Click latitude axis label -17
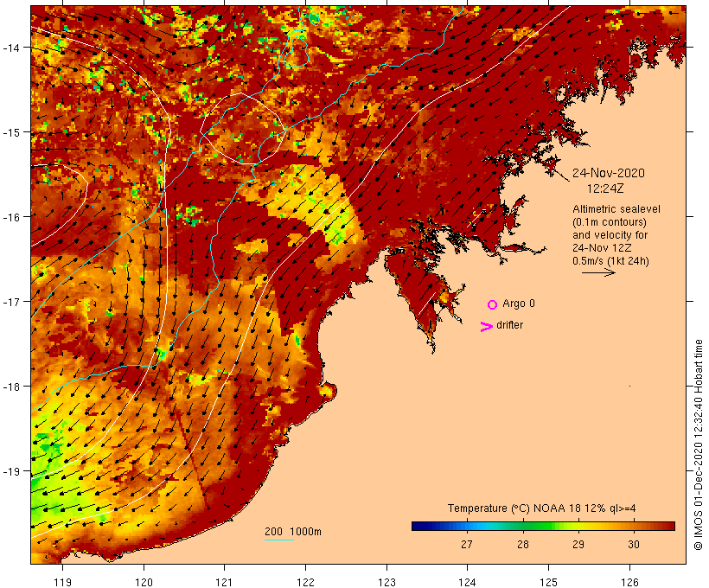Image resolution: width=709 pixels, height=588 pixels. click(10, 302)
